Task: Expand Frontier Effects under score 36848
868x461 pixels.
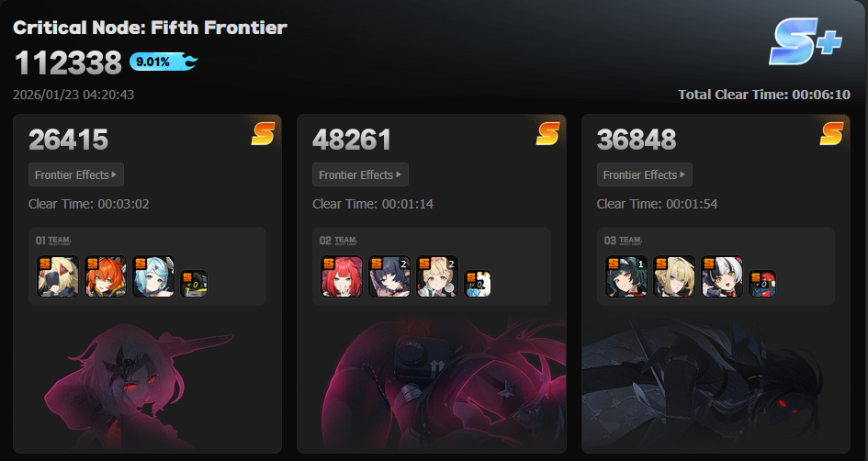Action: (x=645, y=174)
